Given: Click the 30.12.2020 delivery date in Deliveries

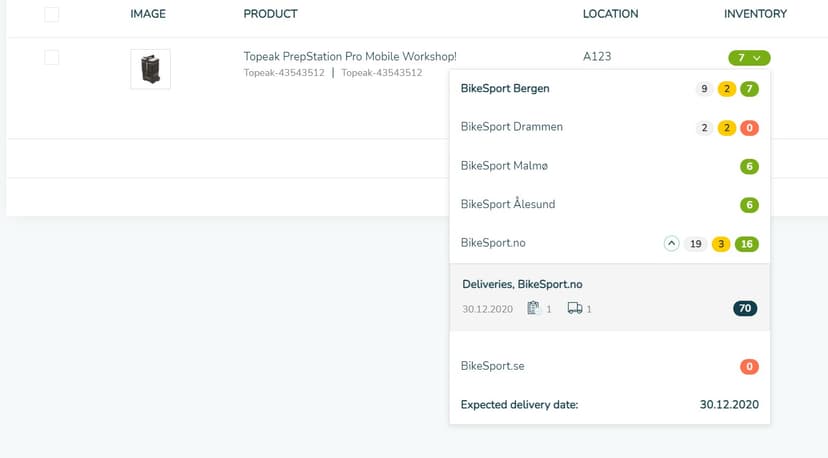Looking at the screenshot, I should click(487, 309).
